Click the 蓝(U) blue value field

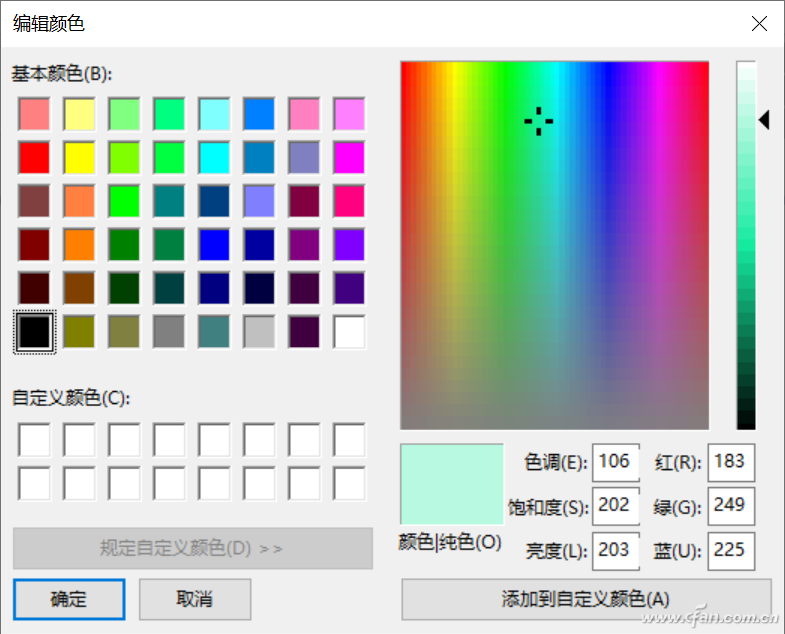tap(731, 551)
